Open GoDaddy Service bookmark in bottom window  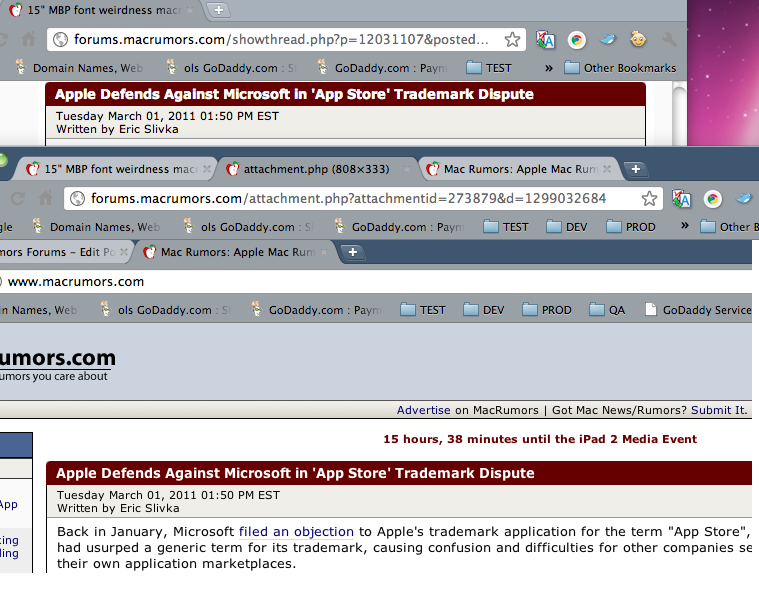[x=698, y=310]
